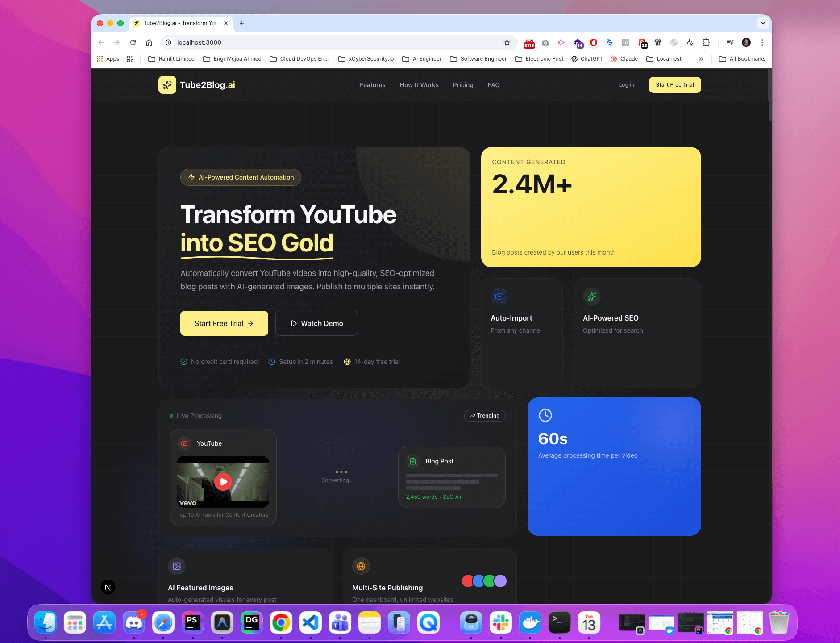Screen dimensions: 840x643
Task: Click the AI Featured Images icon
Action: pos(177,566)
